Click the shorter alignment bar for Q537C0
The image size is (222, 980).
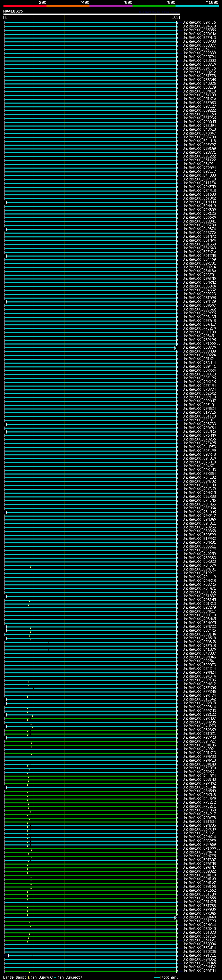(90, 348)
